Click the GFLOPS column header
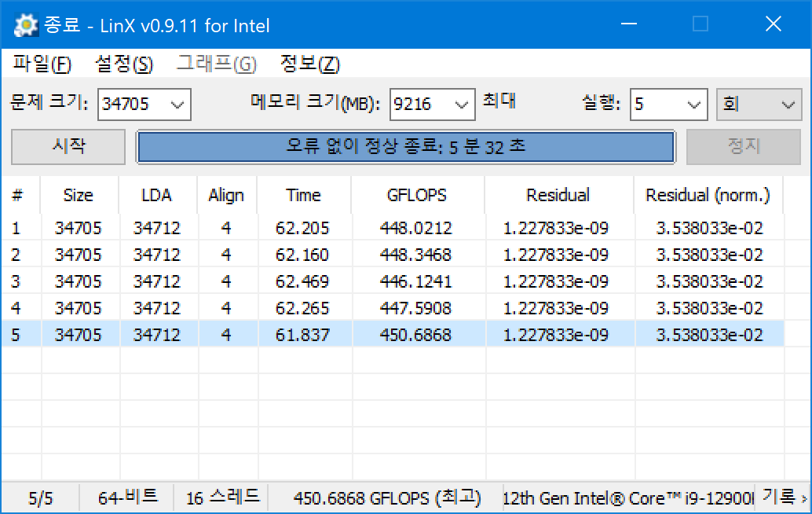812x514 pixels. click(x=418, y=196)
